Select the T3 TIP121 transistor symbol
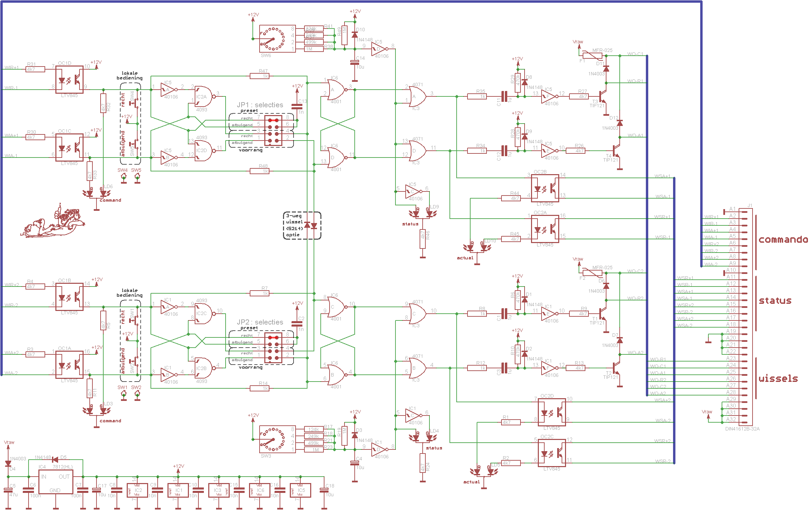Viewport: 812px width, 517px height. point(603,96)
